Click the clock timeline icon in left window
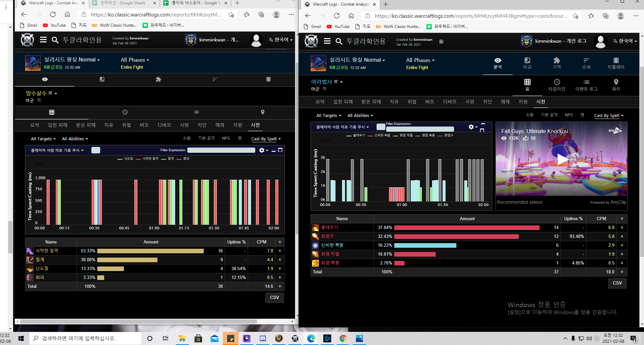The height and width of the screenshot is (345, 644). coord(125,112)
